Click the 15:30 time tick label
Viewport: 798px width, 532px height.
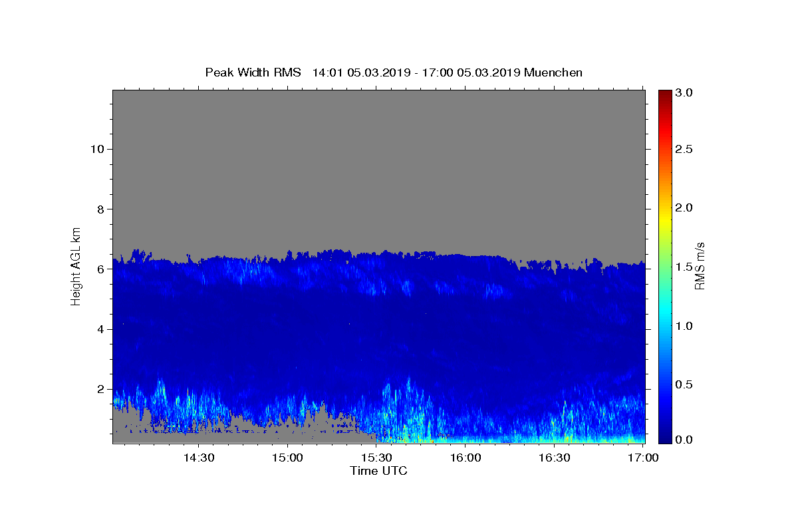pyautogui.click(x=376, y=458)
